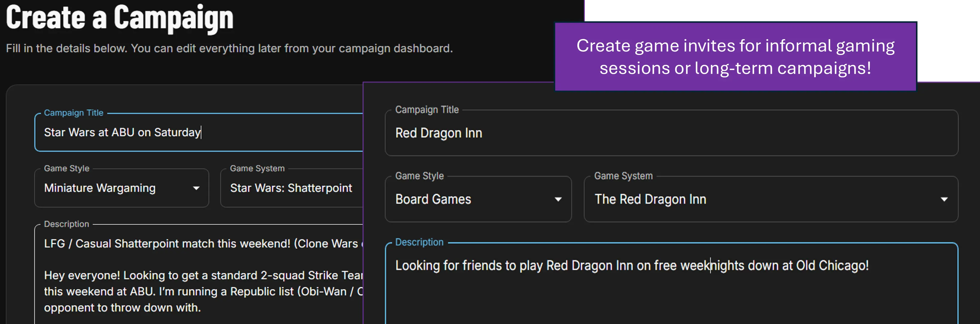
Task: Click the arrow beside Board Games
Action: [x=558, y=199]
